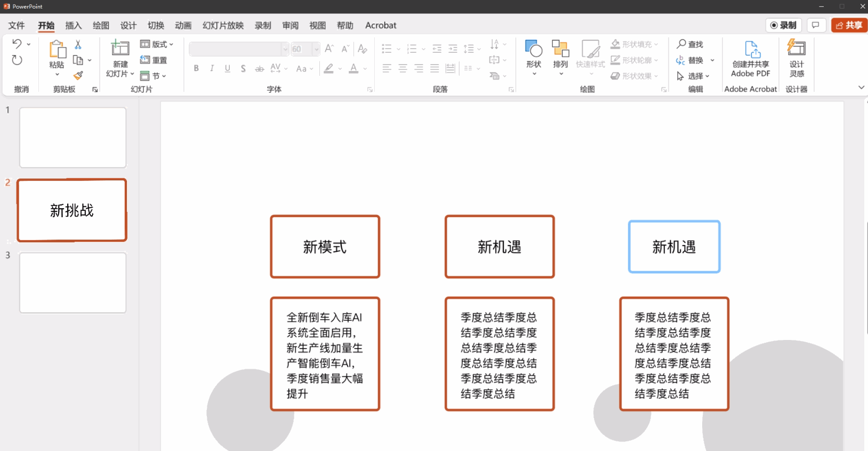Image resolution: width=868 pixels, height=451 pixels.
Task: Increase font size with the larger A icon
Action: [x=329, y=49]
